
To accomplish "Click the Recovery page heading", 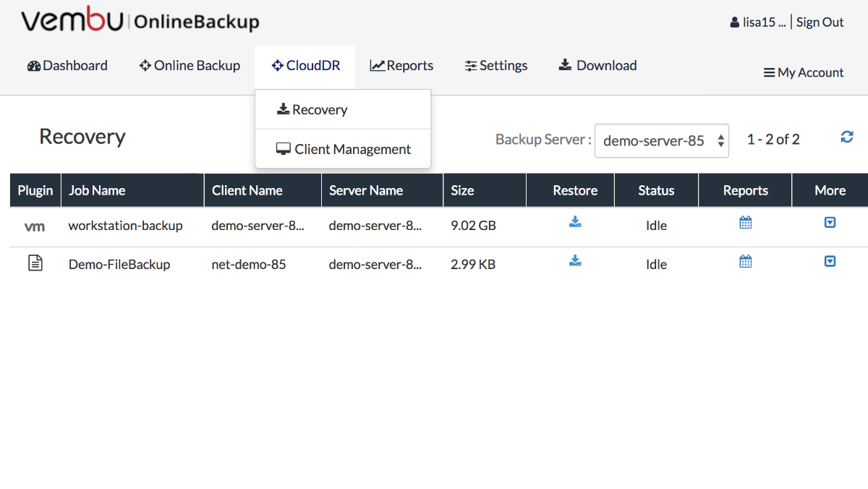I will (82, 137).
